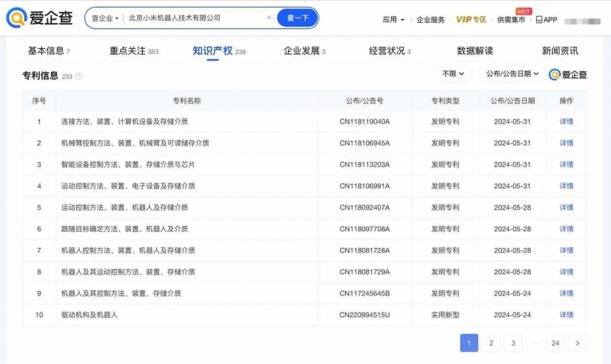Click patent name 机器人及其运动控制方法、装置、存储介质
The image size is (611, 364).
coord(128,272)
